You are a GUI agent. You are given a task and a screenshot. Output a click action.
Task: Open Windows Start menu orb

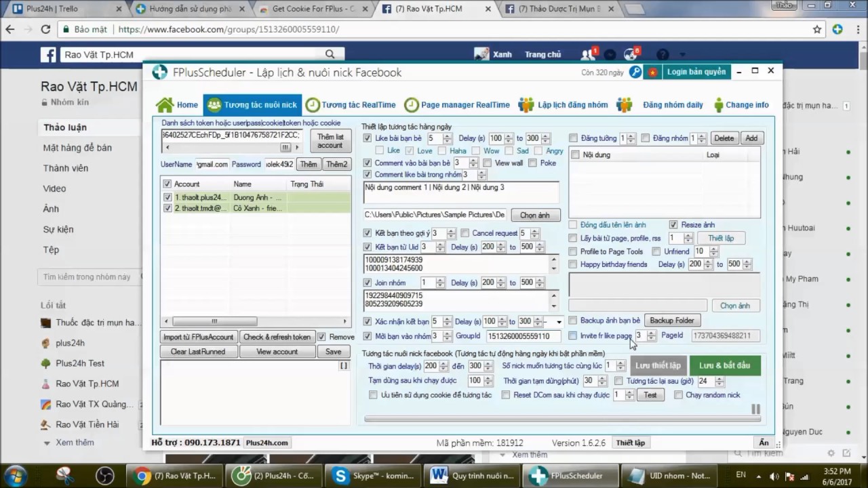tap(16, 475)
